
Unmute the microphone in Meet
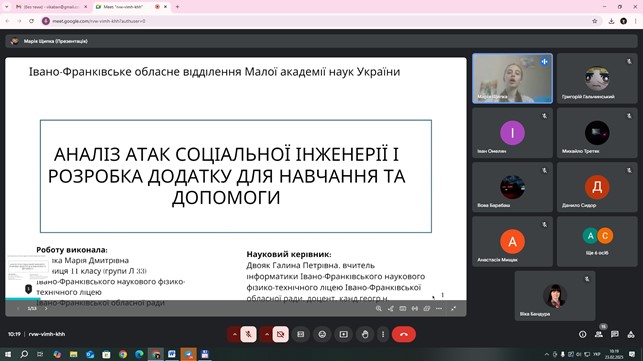[x=249, y=334]
